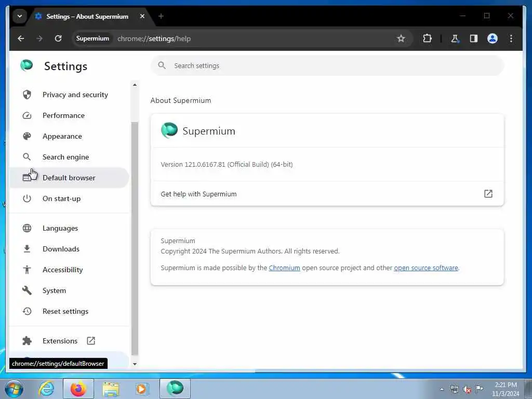Reload the current settings page
The width and height of the screenshot is (532, 399).
coord(58,38)
